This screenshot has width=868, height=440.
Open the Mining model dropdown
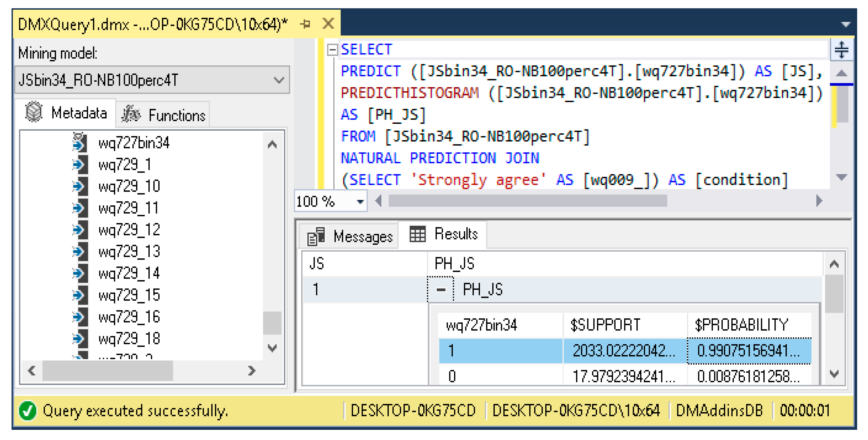point(279,80)
